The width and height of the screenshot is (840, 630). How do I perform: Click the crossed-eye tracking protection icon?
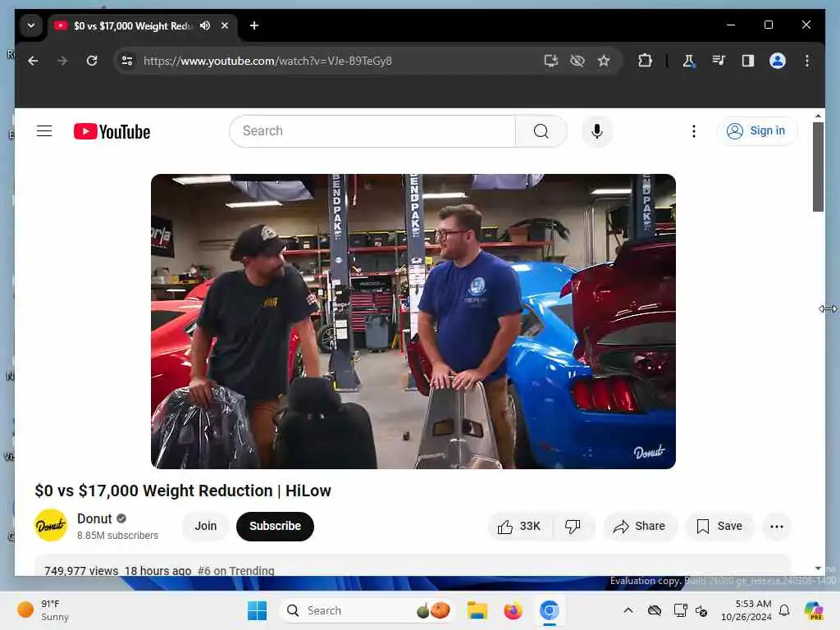[577, 61]
